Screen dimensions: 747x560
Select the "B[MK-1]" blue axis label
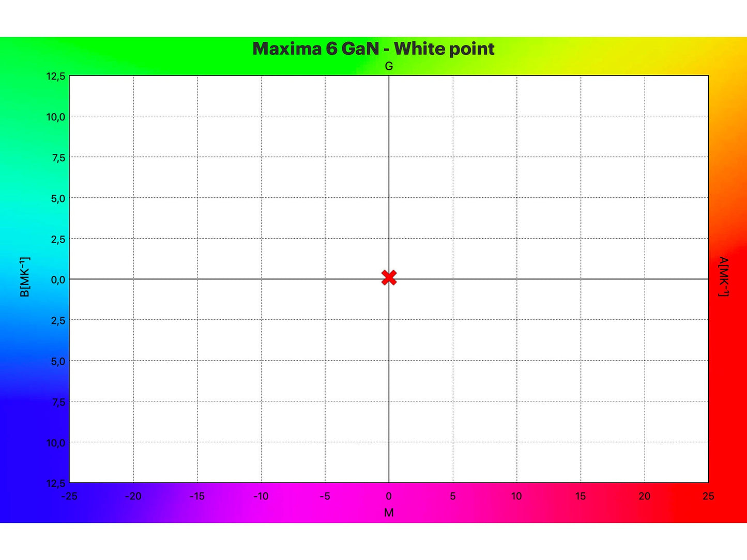[24, 277]
